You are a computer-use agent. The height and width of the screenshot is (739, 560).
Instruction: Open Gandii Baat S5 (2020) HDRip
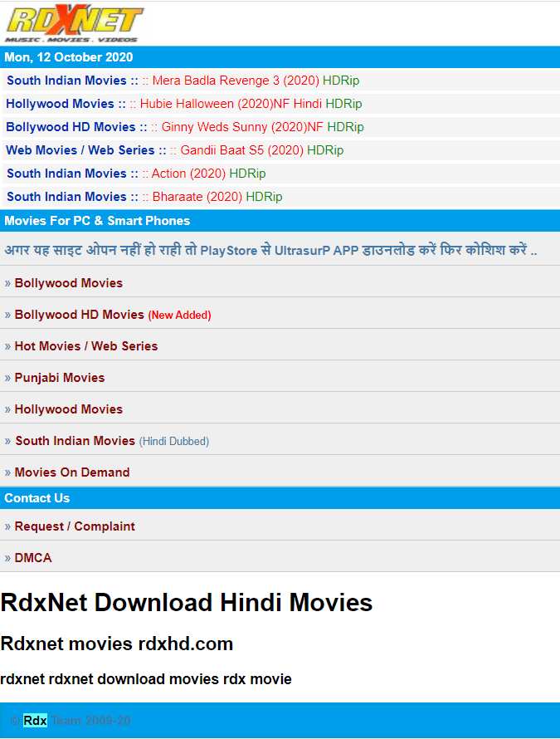262,150
